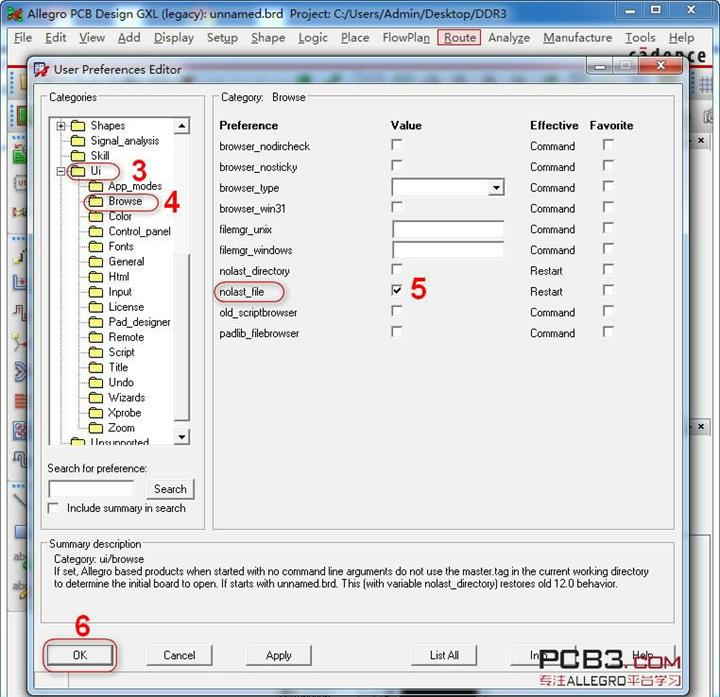Click the nolast_file preference name
Image resolution: width=720 pixels, height=697 pixels.
click(242, 292)
